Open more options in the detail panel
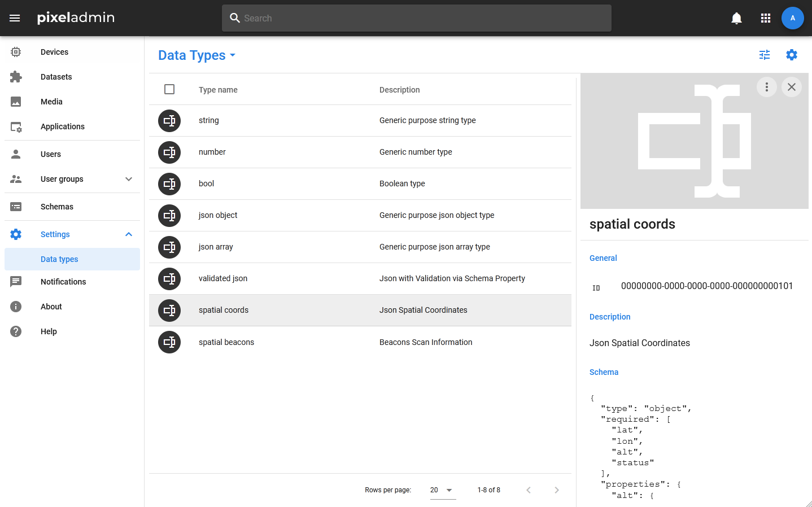 766,87
